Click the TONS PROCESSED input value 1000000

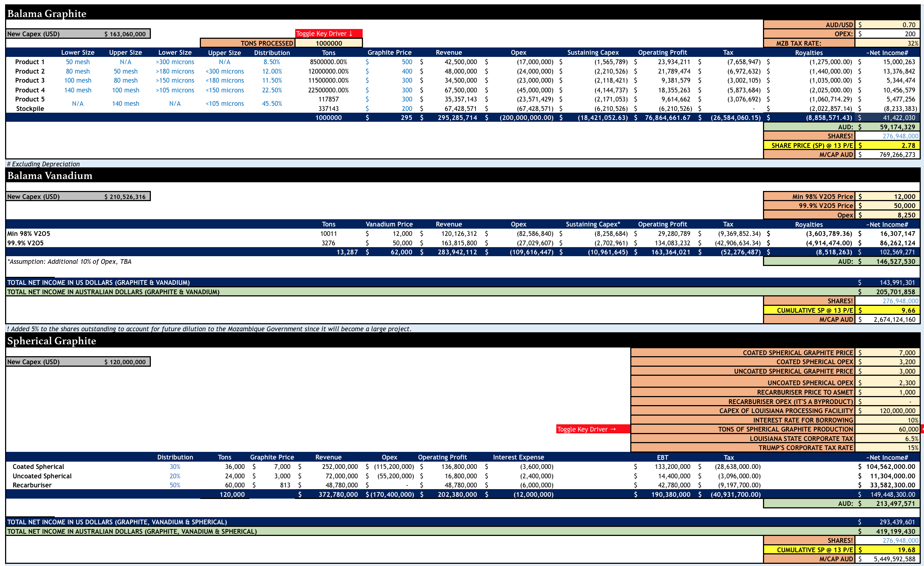pos(329,43)
